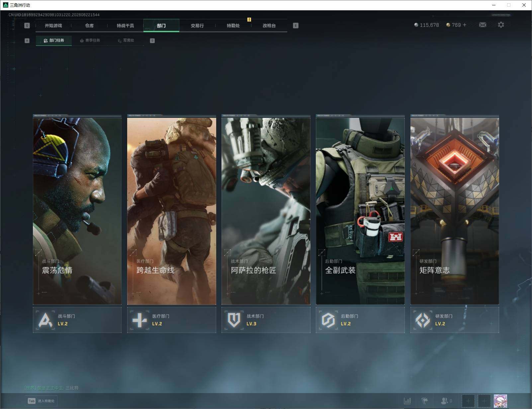The image size is (532, 409).
Task: Click the D next sub-tab key icon
Action: pos(152,41)
